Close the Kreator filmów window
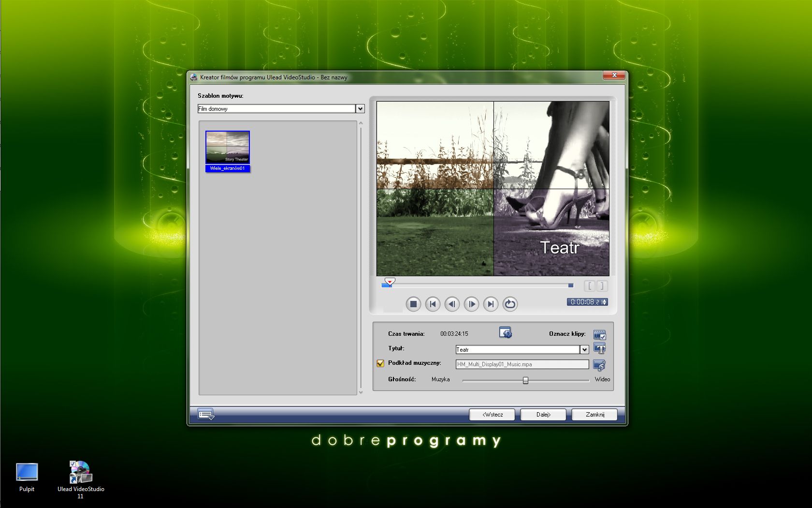812x508 pixels. [614, 75]
